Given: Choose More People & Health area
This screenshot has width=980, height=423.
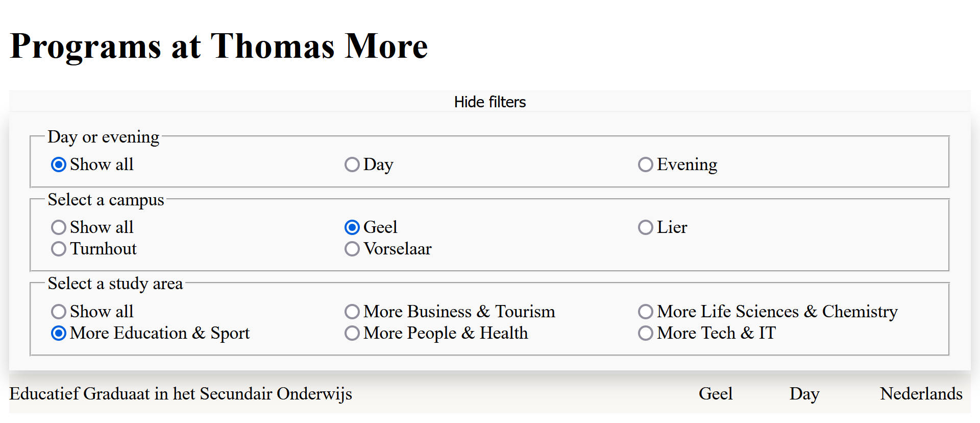Looking at the screenshot, I should click(352, 333).
